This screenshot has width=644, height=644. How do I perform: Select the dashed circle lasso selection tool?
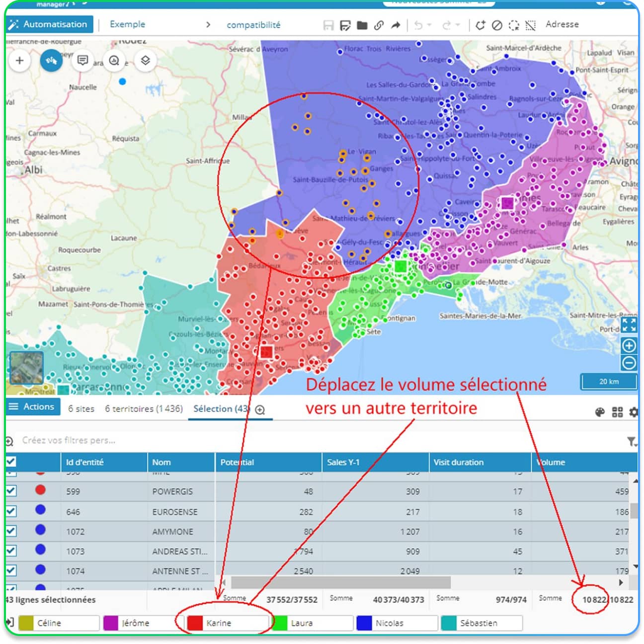[514, 25]
